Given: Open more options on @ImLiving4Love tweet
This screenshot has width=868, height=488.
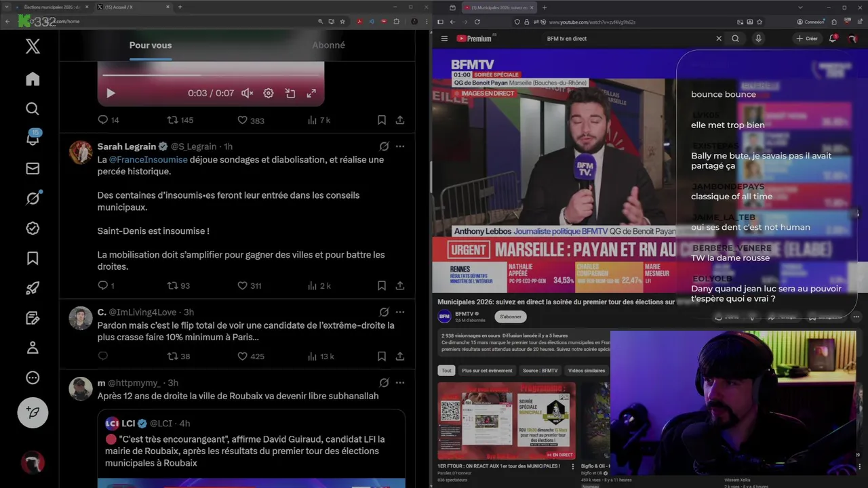Looking at the screenshot, I should [x=400, y=312].
